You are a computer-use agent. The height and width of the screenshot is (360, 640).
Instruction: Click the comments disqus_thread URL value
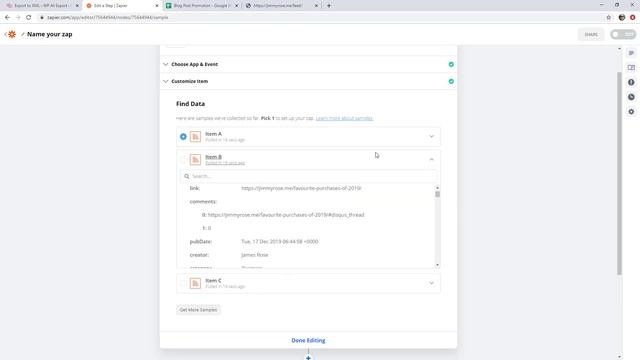click(x=286, y=215)
